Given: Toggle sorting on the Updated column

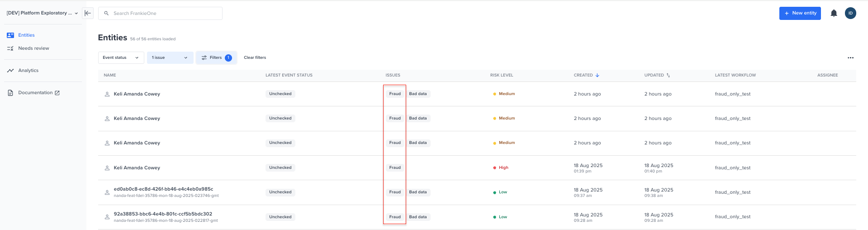Looking at the screenshot, I should click(x=668, y=75).
